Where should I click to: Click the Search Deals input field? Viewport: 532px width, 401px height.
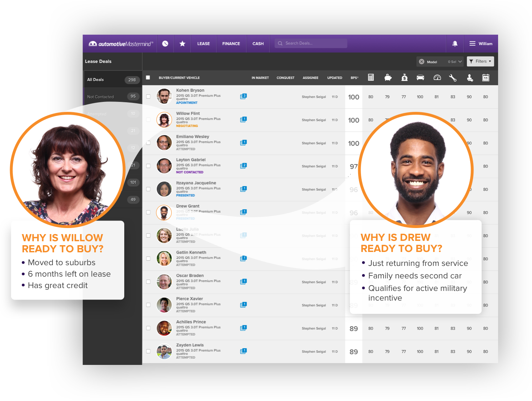coord(311,43)
